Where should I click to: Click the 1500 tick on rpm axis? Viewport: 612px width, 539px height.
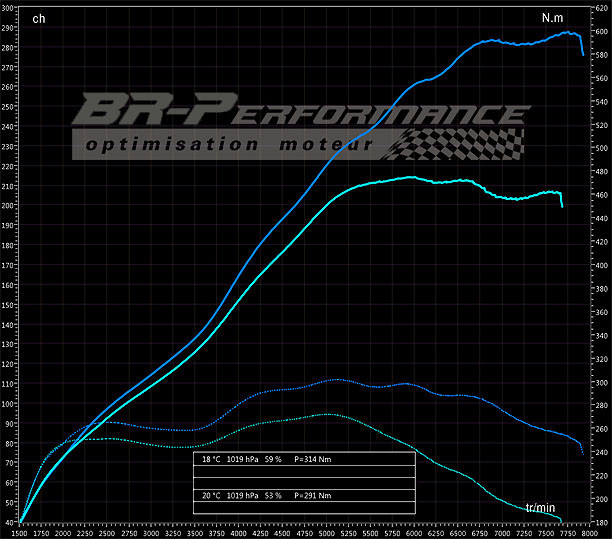click(20, 532)
